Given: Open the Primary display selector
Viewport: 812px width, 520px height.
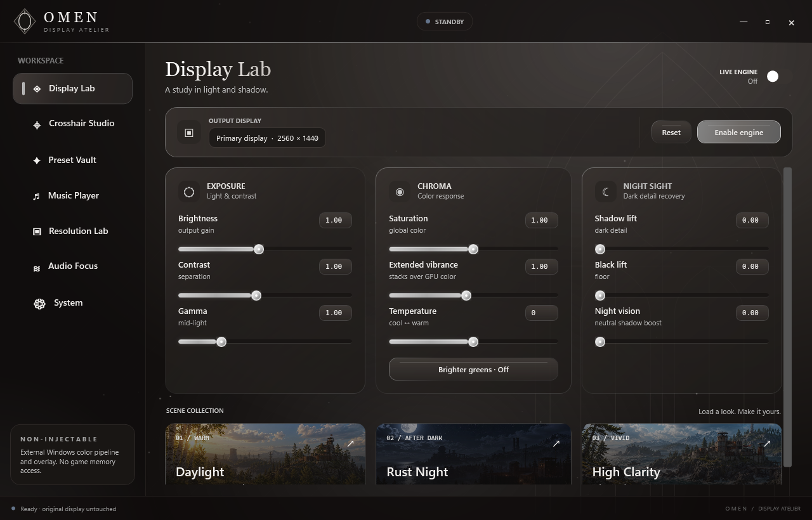Looking at the screenshot, I should pos(267,138).
